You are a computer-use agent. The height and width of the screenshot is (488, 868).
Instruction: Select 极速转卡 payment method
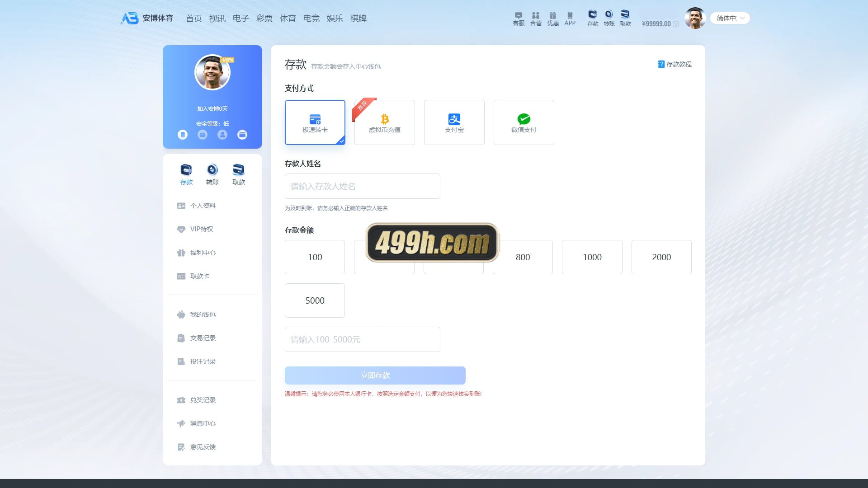[x=315, y=122]
